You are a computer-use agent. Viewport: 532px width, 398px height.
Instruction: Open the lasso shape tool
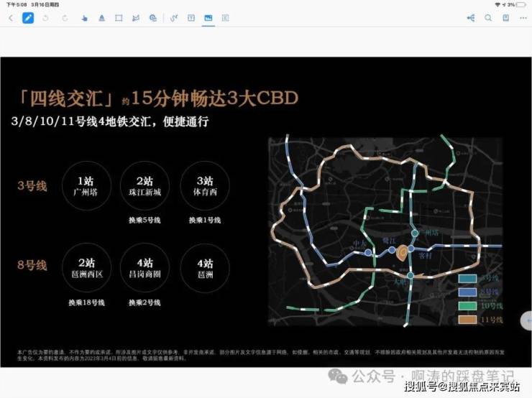tap(153, 18)
